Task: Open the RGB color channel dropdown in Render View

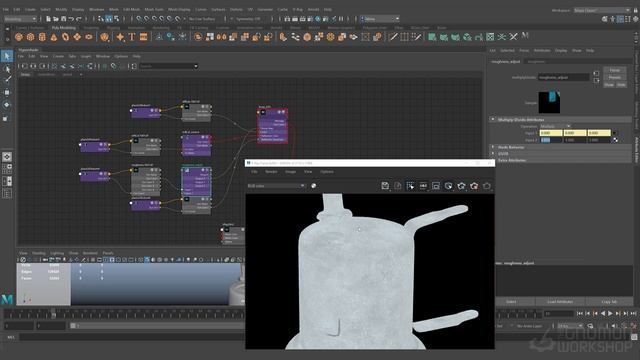Action: pos(276,186)
